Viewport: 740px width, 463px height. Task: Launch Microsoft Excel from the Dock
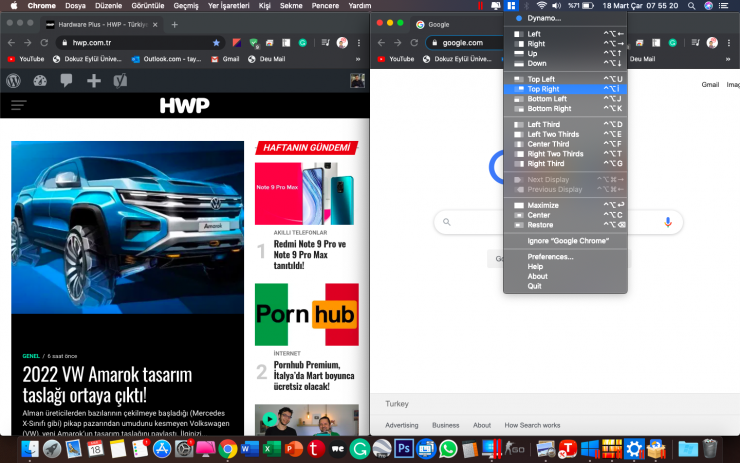click(271, 449)
